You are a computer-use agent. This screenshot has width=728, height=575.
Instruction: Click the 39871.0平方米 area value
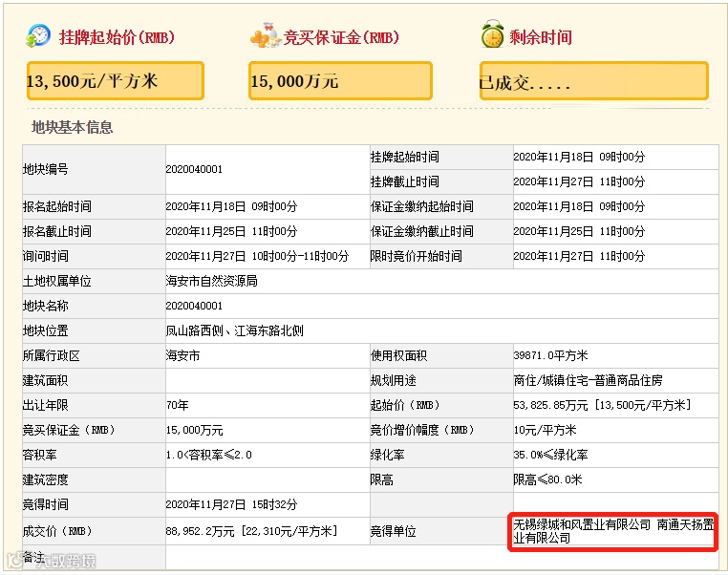(550, 356)
